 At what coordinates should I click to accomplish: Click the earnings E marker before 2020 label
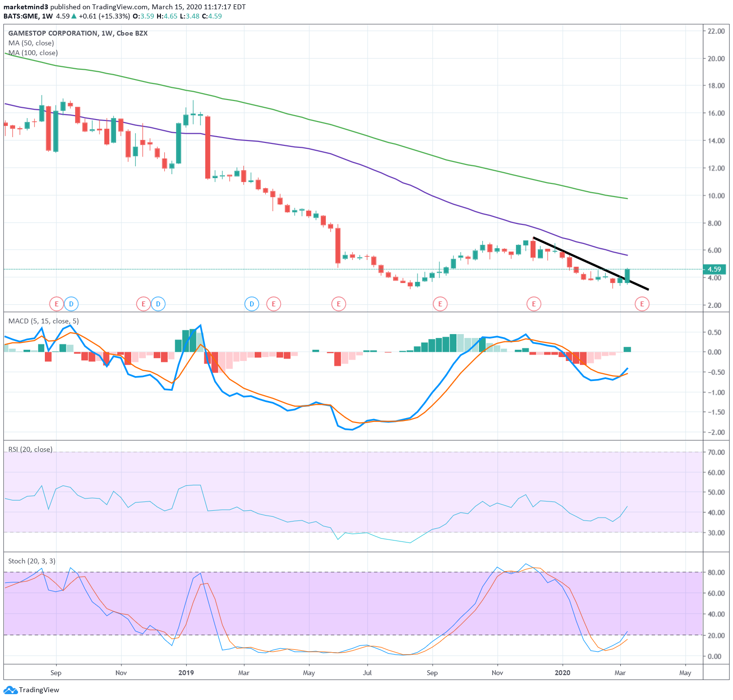[x=534, y=304]
